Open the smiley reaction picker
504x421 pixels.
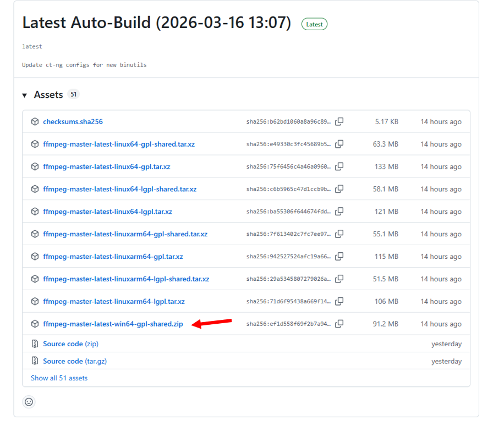pos(29,402)
